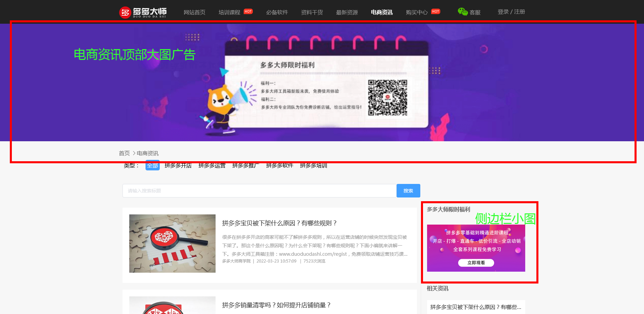Filter by 拼多多推广
644x314 pixels.
click(x=246, y=165)
